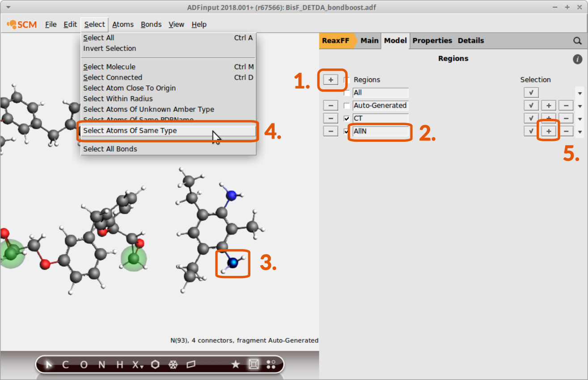Select the hexagon structures tool
This screenshot has width=588, height=380.
click(155, 365)
